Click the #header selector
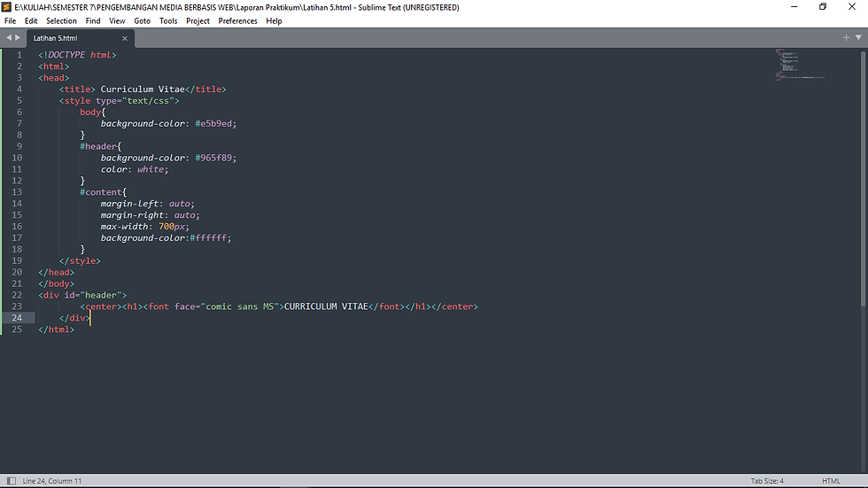 pyautogui.click(x=98, y=147)
